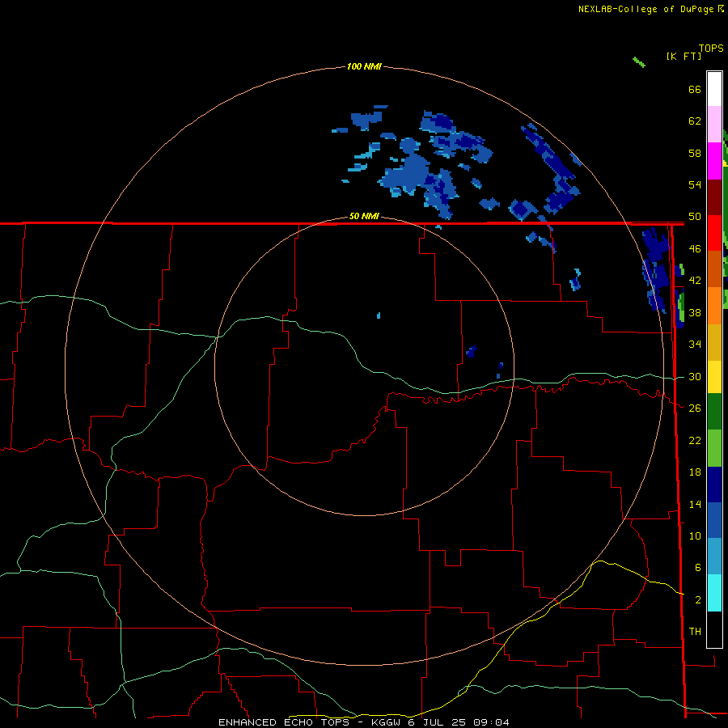
Task: Select the light green legend band
Action: pos(714,448)
